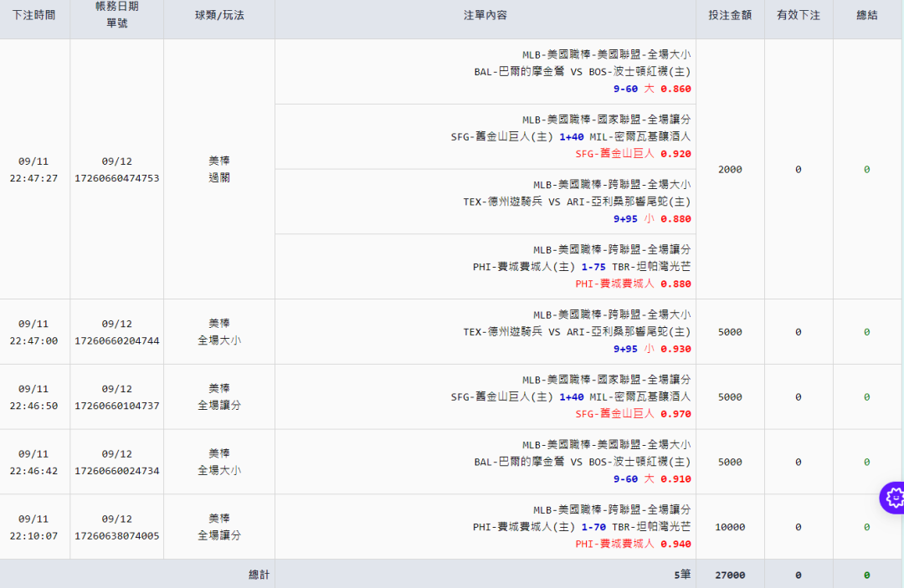Screen dimensions: 904x588
Task: Click the bet time 22:10:07
Action: tap(34, 536)
